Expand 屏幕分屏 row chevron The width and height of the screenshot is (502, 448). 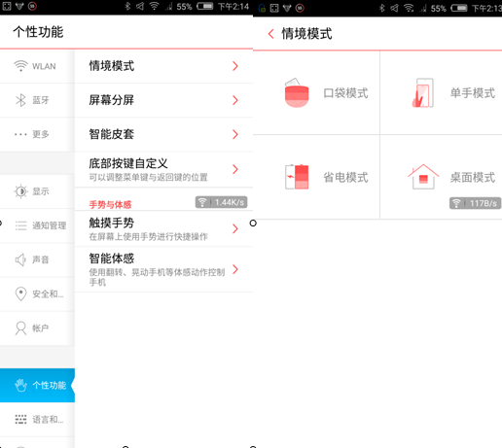coord(235,100)
